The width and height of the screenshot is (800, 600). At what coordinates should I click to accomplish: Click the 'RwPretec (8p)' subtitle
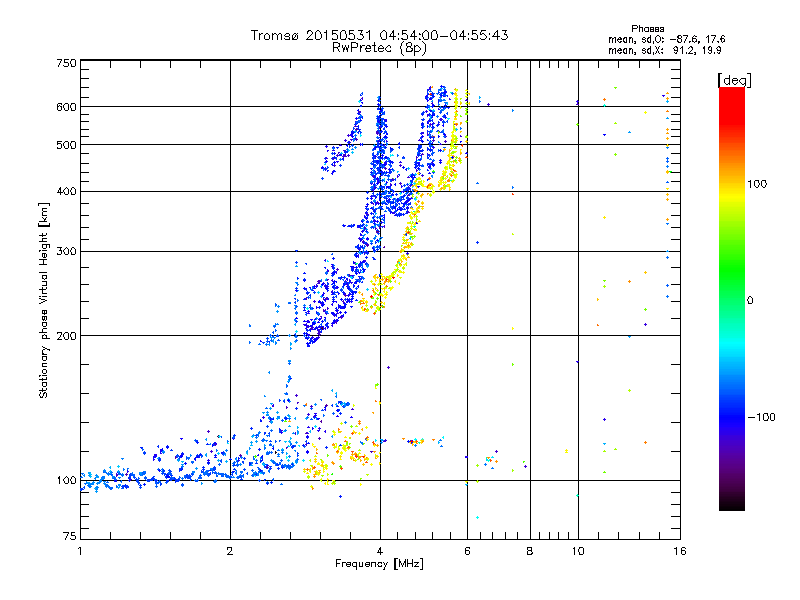[379, 48]
